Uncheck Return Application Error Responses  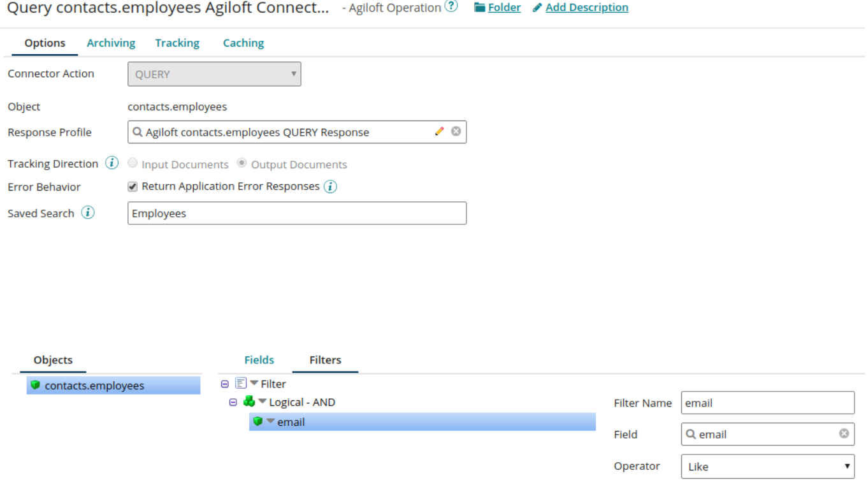tap(132, 186)
